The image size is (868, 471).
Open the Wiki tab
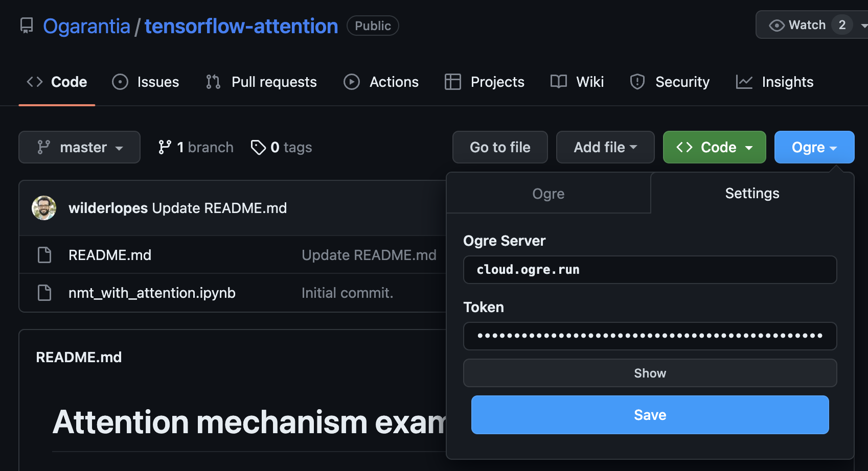pos(577,82)
